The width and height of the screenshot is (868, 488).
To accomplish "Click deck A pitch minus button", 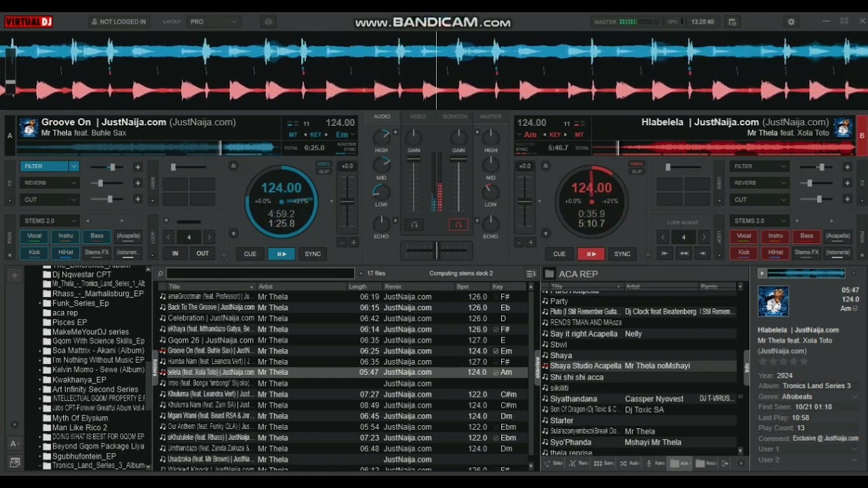I will (x=342, y=242).
